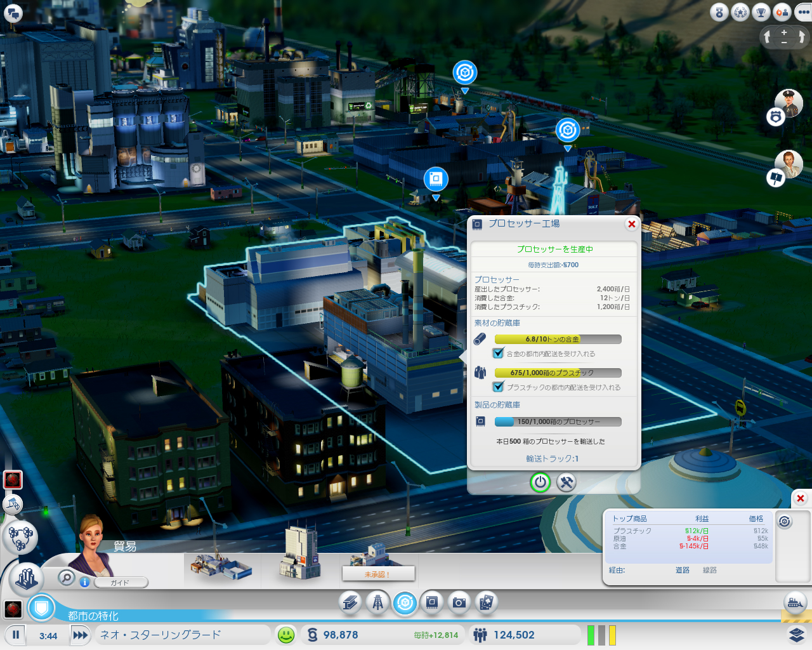Open the trophy achievements icon

761,12
